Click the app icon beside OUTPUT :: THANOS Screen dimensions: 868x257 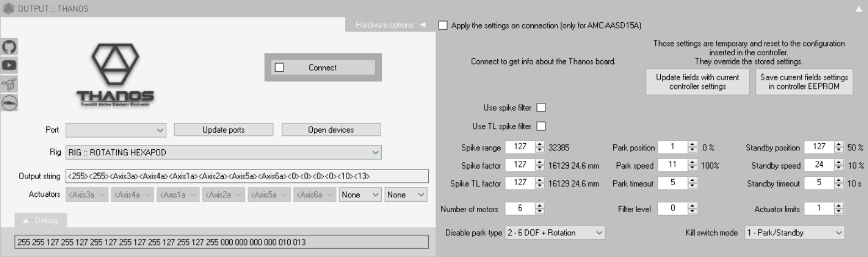click(8, 8)
